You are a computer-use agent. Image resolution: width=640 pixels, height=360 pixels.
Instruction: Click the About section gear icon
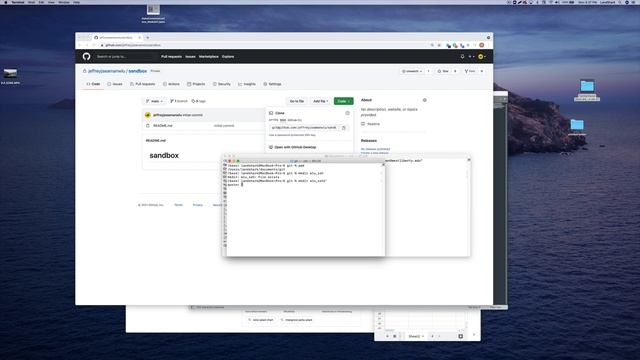pos(424,100)
